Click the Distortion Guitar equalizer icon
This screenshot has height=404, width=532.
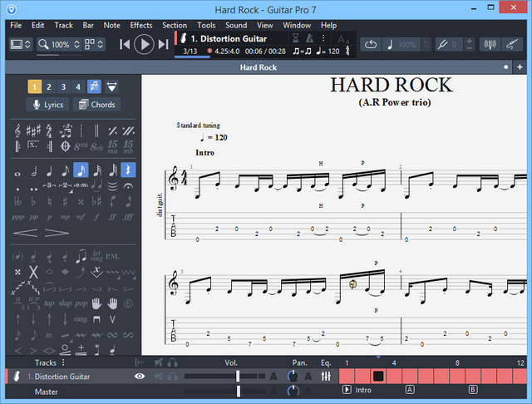327,377
